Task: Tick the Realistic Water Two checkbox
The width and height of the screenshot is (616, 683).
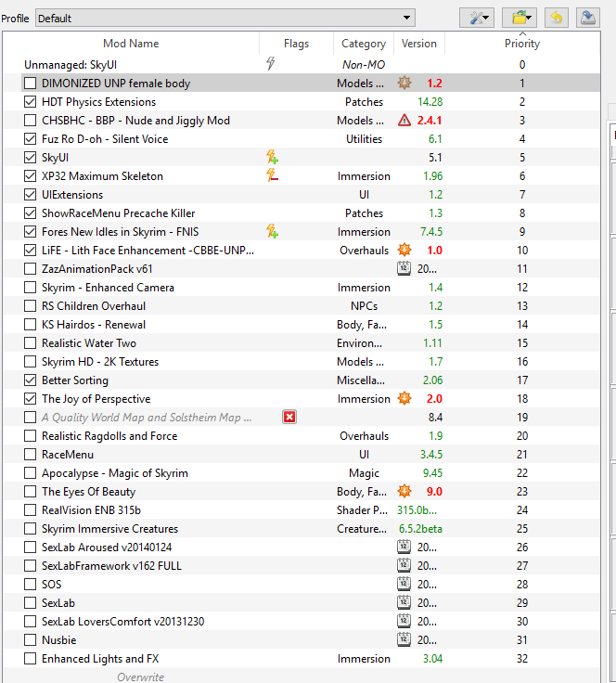Action: coord(30,342)
